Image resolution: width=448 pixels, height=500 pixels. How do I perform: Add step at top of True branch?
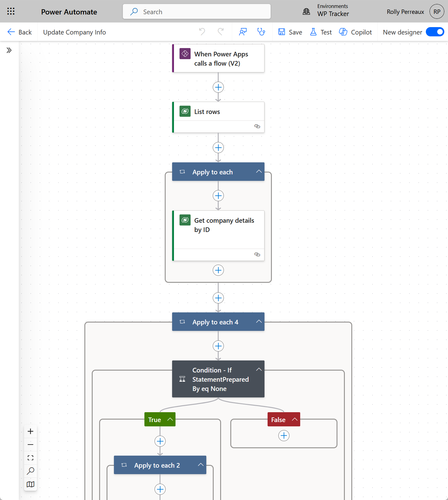(x=160, y=441)
